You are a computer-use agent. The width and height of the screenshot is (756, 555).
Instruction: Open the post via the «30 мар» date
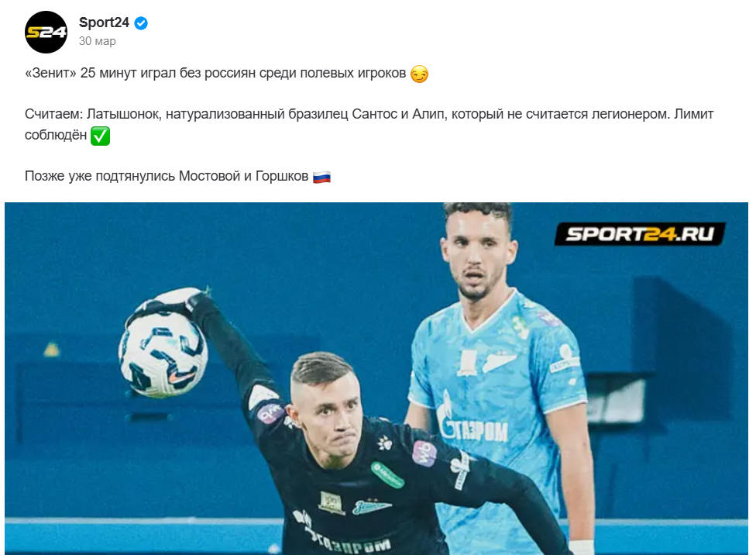click(x=98, y=41)
